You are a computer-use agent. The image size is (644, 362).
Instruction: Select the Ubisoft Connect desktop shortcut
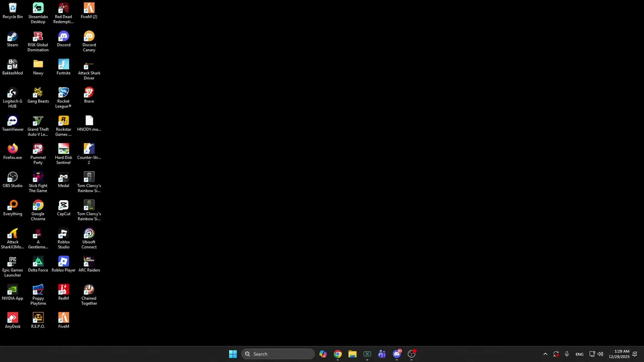coord(89,239)
